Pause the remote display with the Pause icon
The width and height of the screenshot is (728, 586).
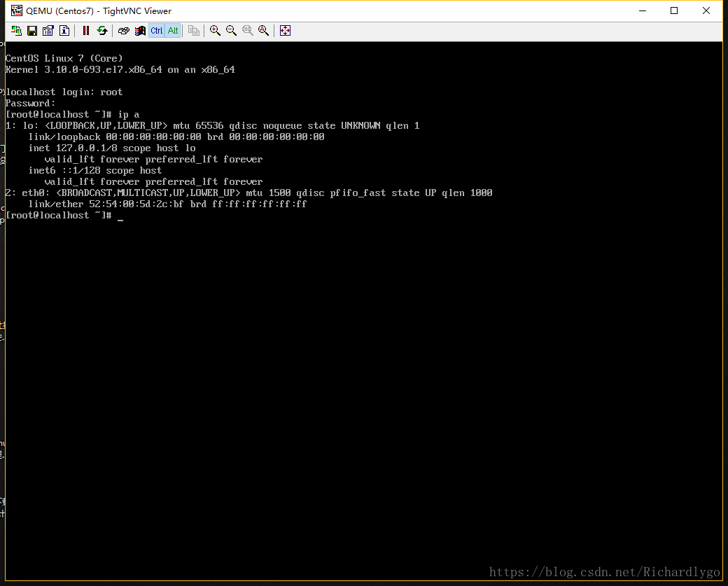point(86,31)
